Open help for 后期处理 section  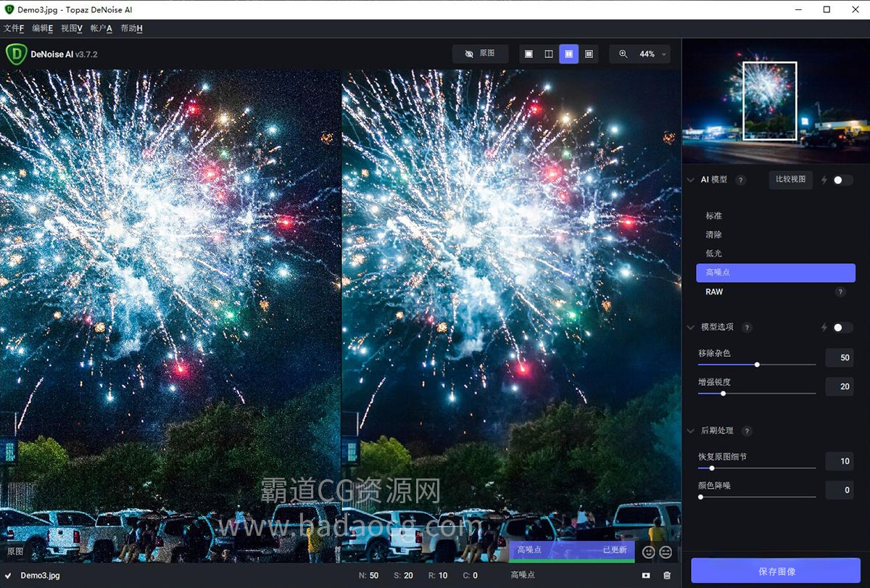747,431
